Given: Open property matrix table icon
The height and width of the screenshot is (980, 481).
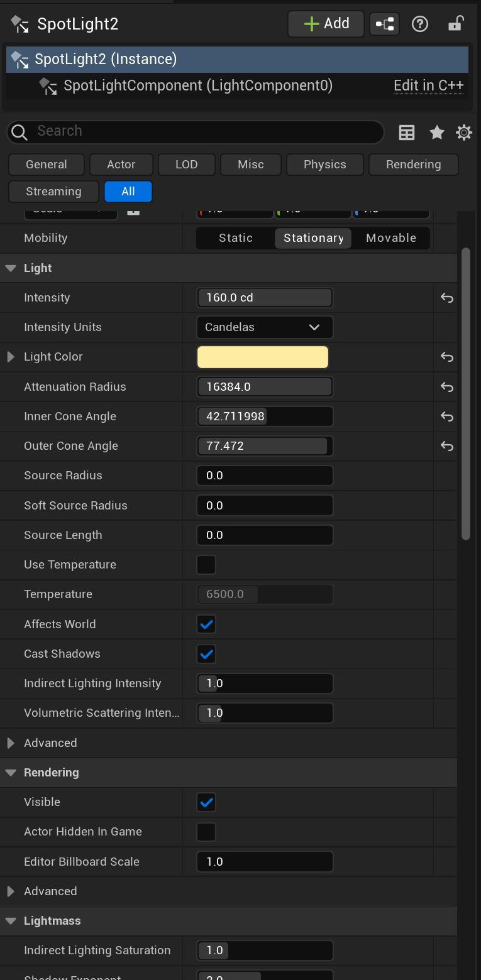Looking at the screenshot, I should 407,132.
